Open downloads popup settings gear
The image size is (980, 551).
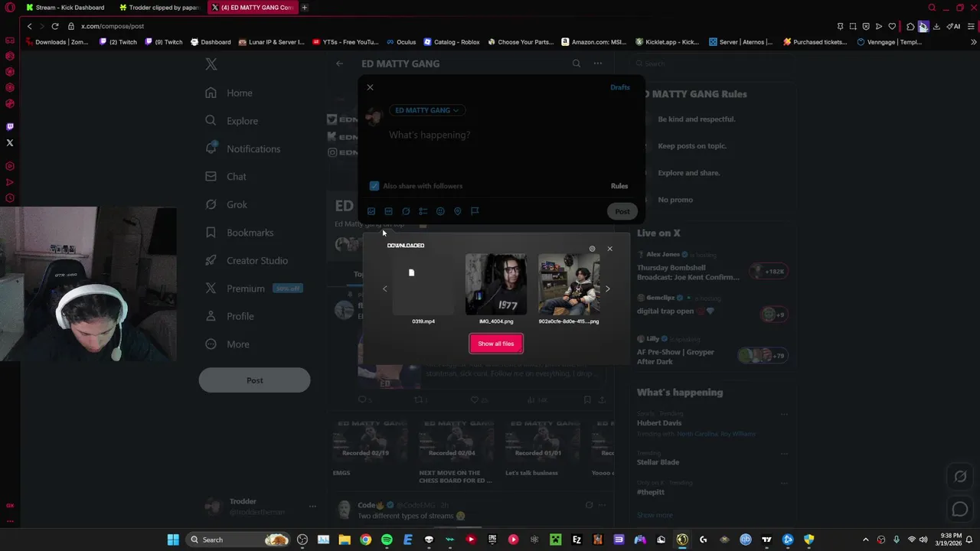tap(592, 249)
